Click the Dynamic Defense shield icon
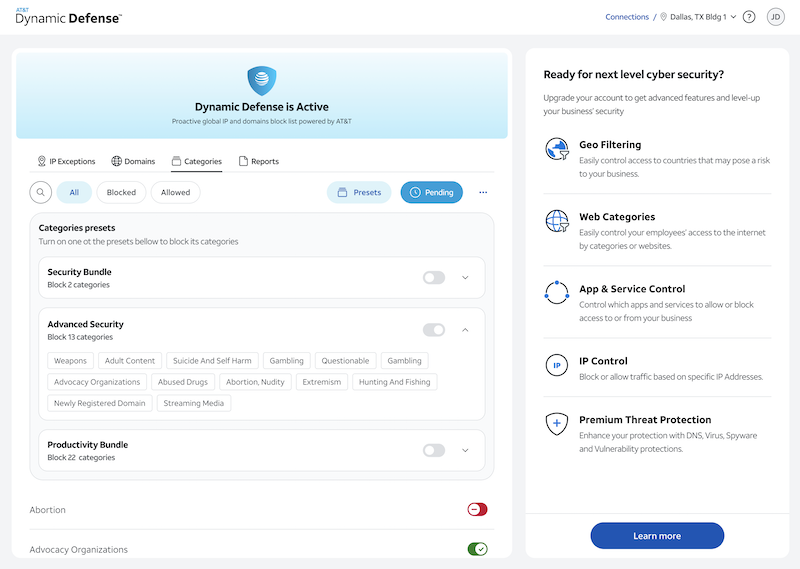This screenshot has width=800, height=569. coord(262,81)
